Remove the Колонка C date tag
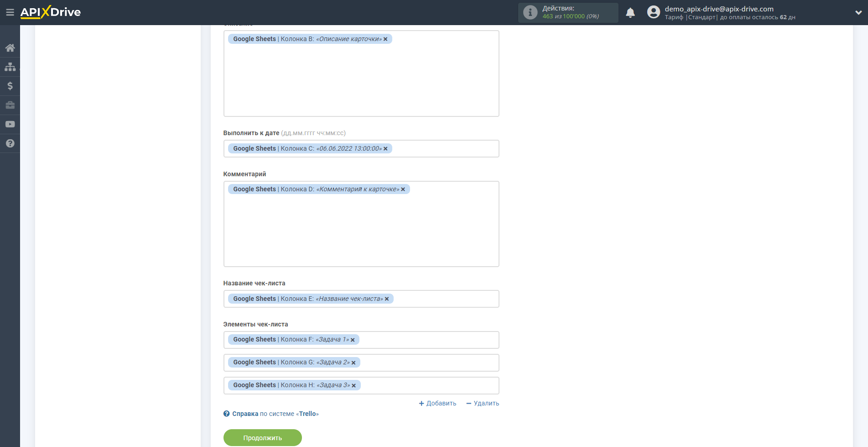868x447 pixels. pyautogui.click(x=385, y=149)
